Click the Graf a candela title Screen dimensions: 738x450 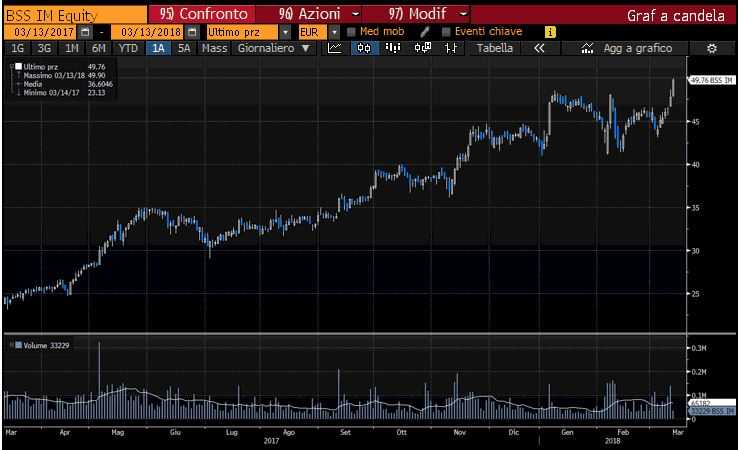675,16
